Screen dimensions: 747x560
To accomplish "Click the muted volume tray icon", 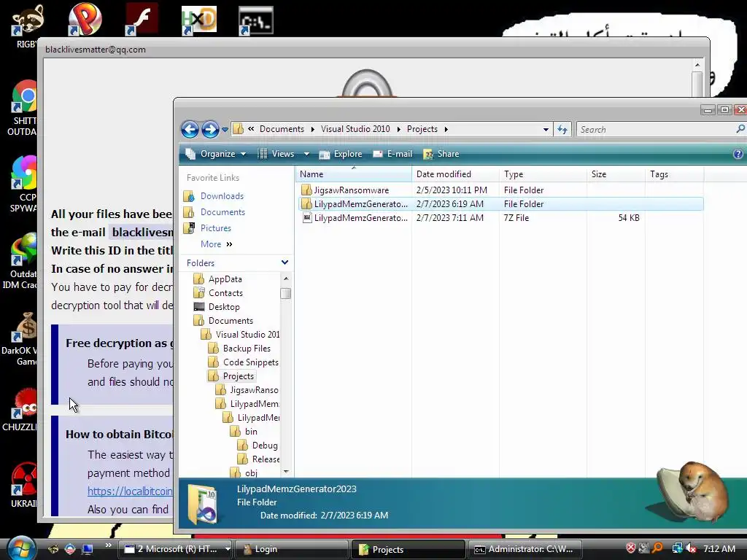I will tap(690, 548).
